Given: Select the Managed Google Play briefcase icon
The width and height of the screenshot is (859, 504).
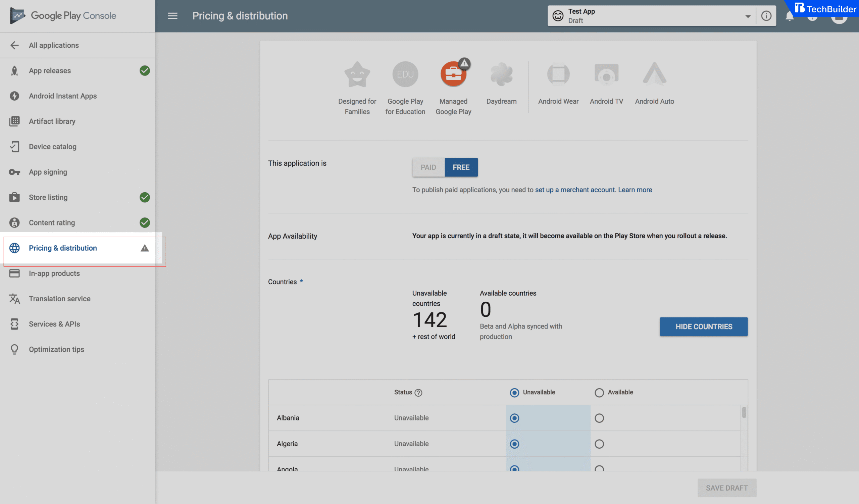Looking at the screenshot, I should [453, 74].
